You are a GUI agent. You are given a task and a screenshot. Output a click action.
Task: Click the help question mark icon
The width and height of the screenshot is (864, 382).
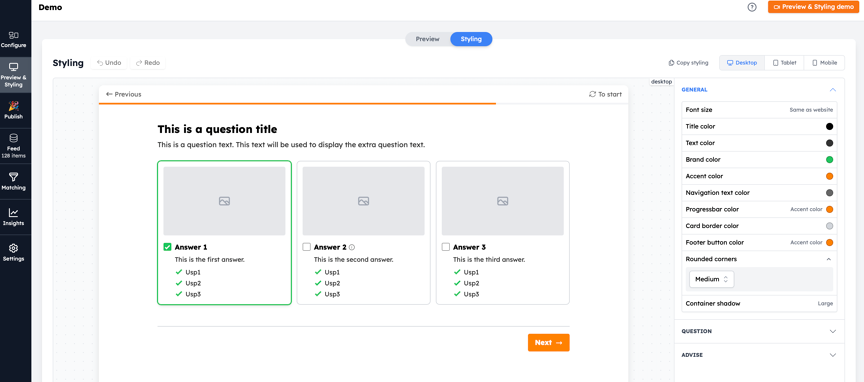[752, 7]
